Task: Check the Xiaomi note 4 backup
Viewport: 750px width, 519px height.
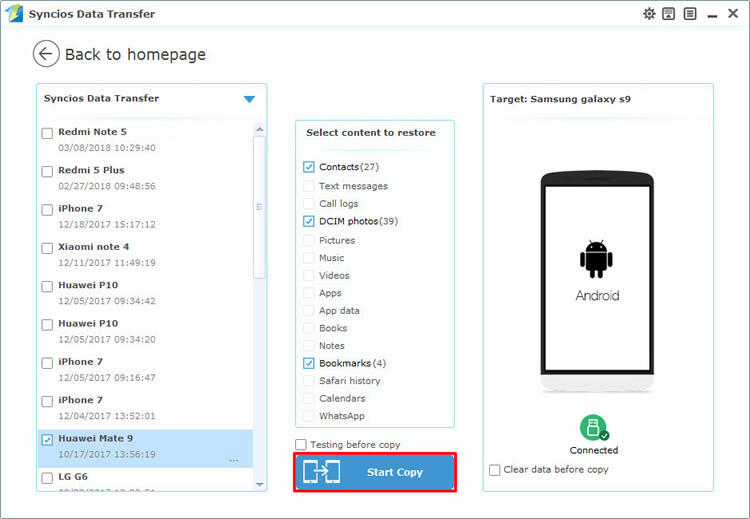Action: tap(47, 248)
